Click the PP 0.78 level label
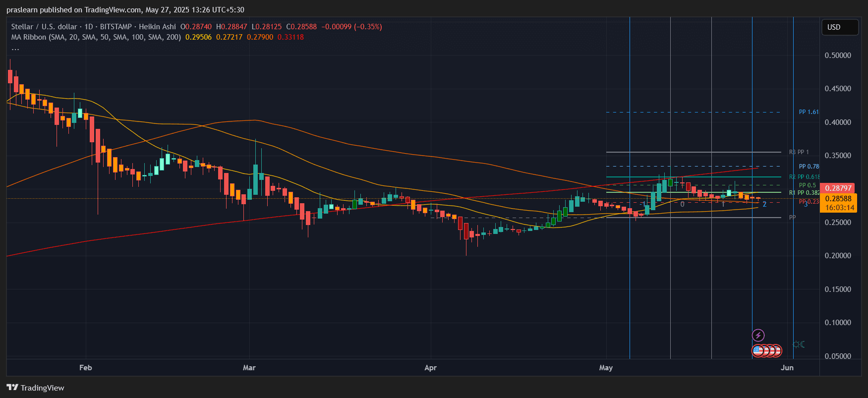 (x=809, y=167)
